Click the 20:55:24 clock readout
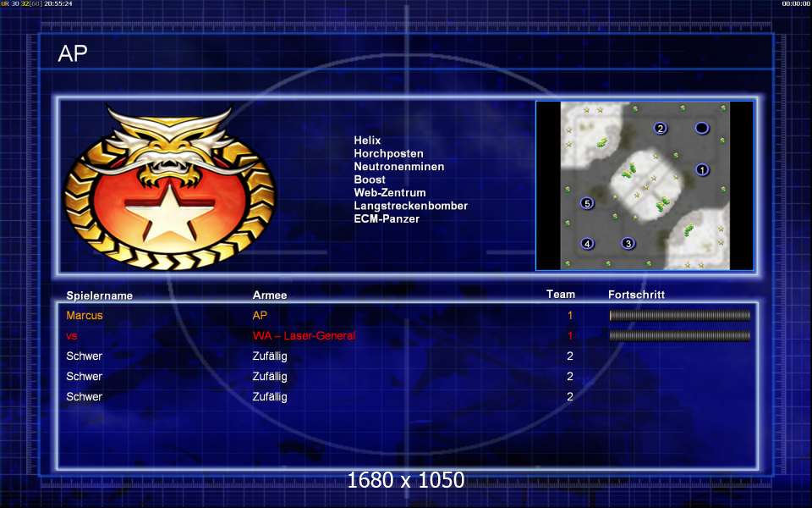 pyautogui.click(x=58, y=3)
